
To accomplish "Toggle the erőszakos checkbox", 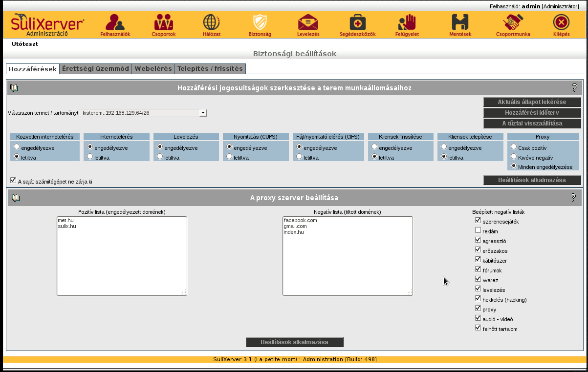I will [478, 250].
